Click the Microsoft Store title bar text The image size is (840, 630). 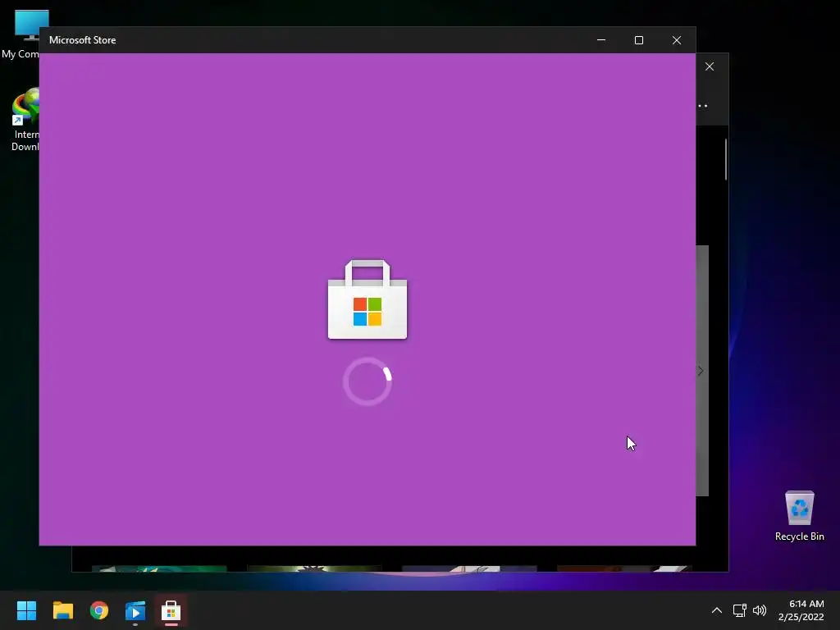pos(83,40)
